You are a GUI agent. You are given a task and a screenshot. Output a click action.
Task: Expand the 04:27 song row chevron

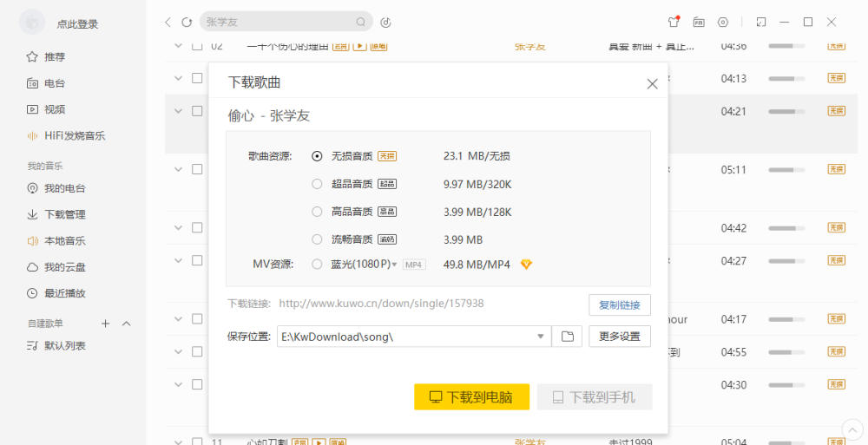click(x=178, y=260)
